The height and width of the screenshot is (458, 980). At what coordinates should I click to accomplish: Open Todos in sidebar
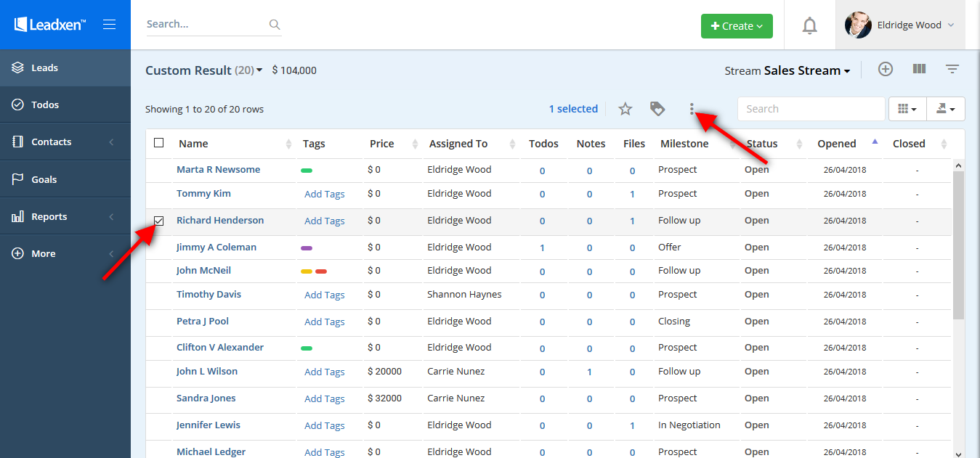65,105
